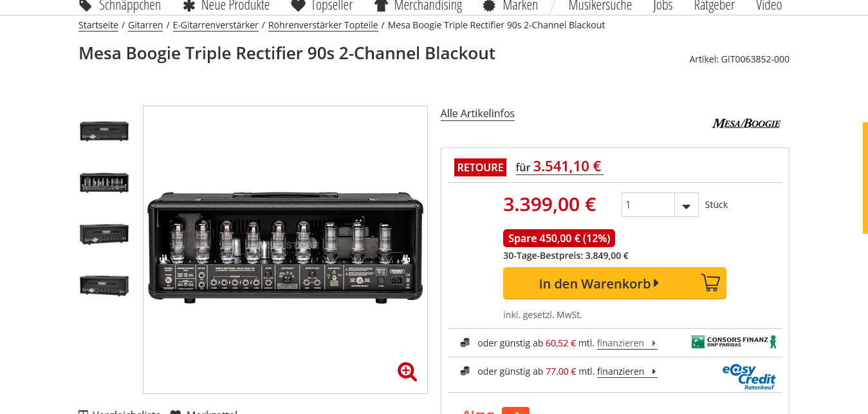Click the quantity input field showing 1
The image size is (868, 414).
pyautogui.click(x=648, y=205)
